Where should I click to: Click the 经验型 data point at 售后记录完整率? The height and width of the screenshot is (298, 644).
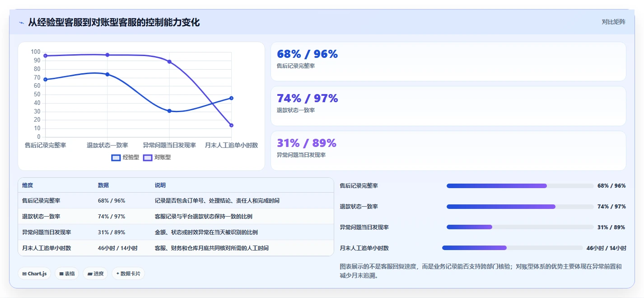pos(46,80)
